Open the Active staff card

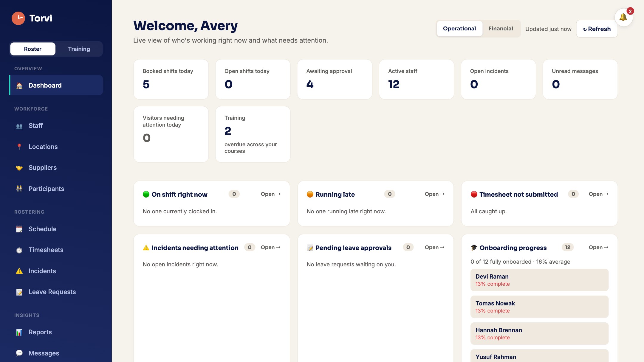pos(417,79)
